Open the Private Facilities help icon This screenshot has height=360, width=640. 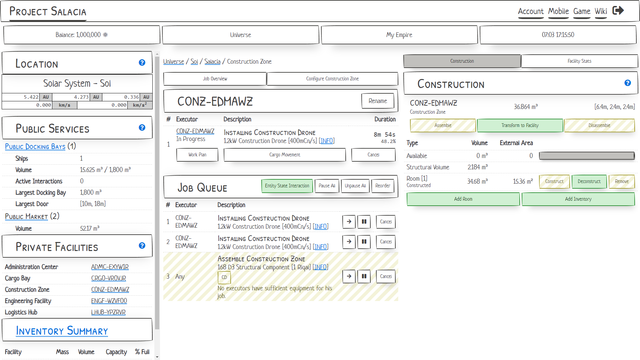[x=142, y=246]
